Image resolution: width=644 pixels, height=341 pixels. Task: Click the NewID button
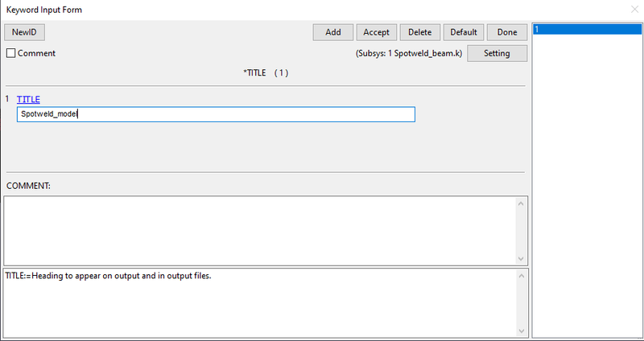[24, 32]
